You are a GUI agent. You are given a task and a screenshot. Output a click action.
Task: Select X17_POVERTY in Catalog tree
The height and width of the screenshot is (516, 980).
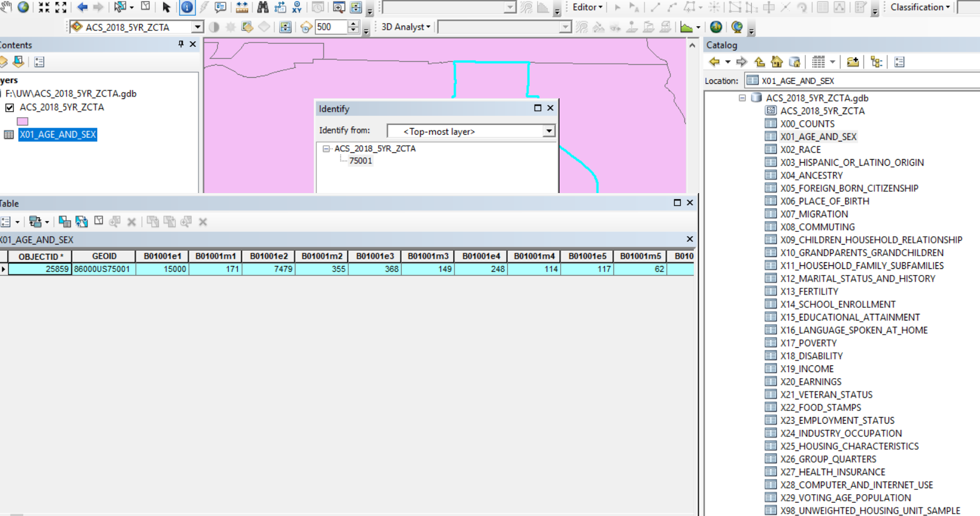pos(808,343)
